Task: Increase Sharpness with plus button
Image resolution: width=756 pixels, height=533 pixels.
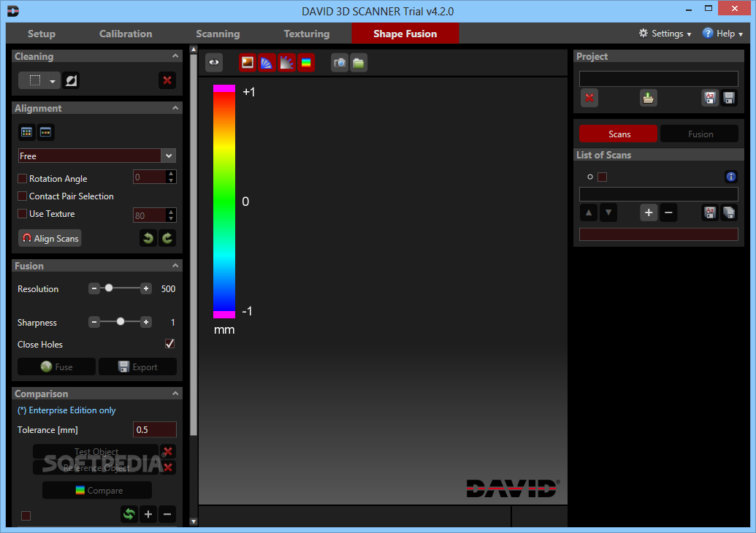Action: point(146,322)
